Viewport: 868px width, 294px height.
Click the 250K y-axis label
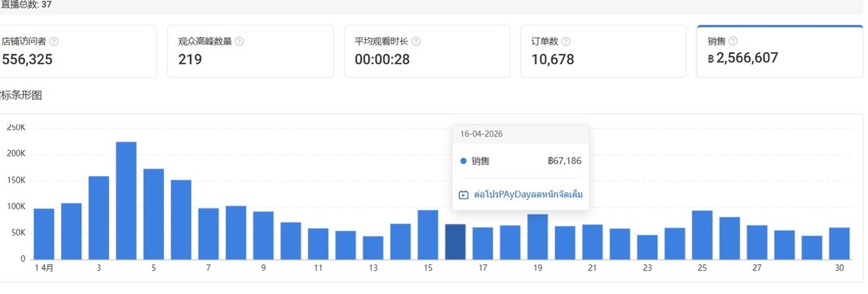(x=15, y=127)
